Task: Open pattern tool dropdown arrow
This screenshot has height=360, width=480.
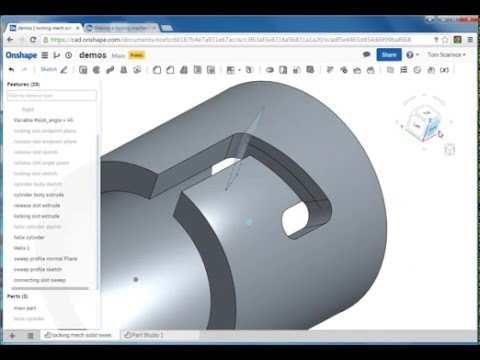Action: point(239,70)
